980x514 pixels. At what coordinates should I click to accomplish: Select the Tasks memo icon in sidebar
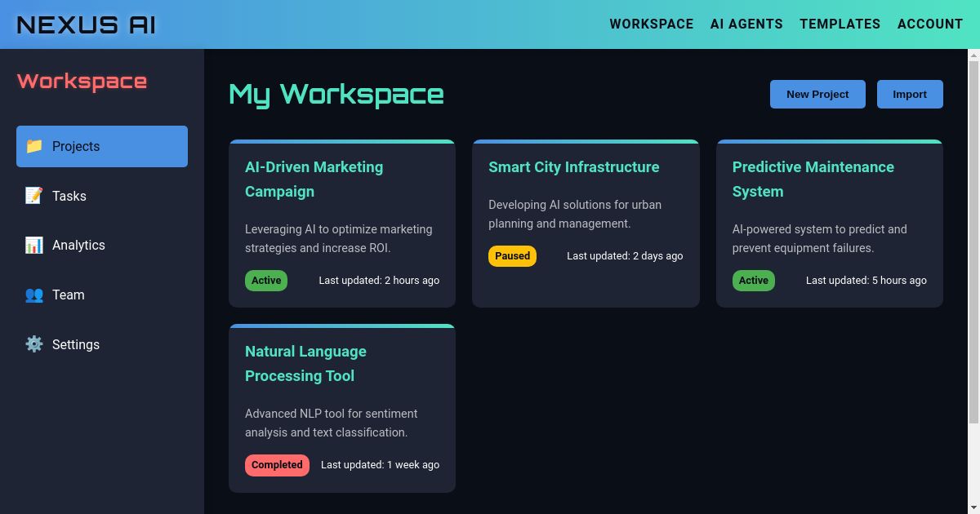[33, 196]
